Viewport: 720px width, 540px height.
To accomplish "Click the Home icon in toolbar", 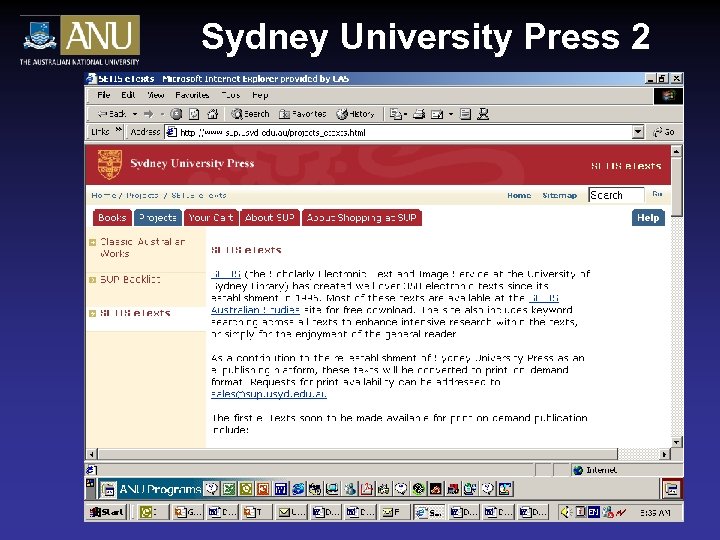I will [213, 114].
